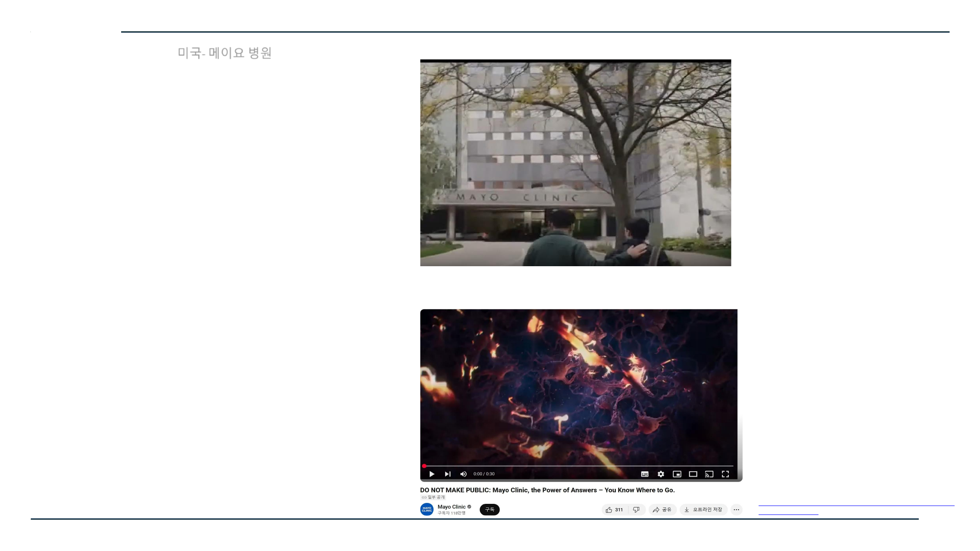The image size is (980, 551).
Task: Mute the video volume speaker icon
Action: [463, 474]
